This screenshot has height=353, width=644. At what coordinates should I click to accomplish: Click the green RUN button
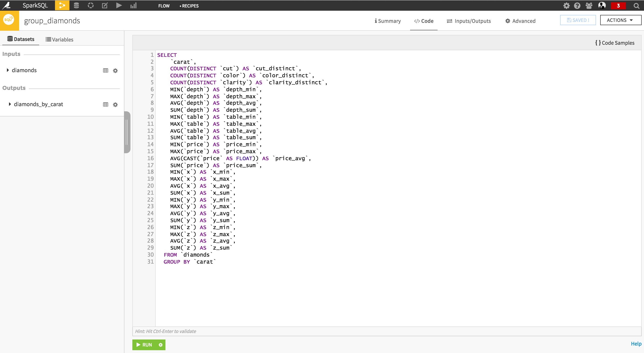coord(144,345)
